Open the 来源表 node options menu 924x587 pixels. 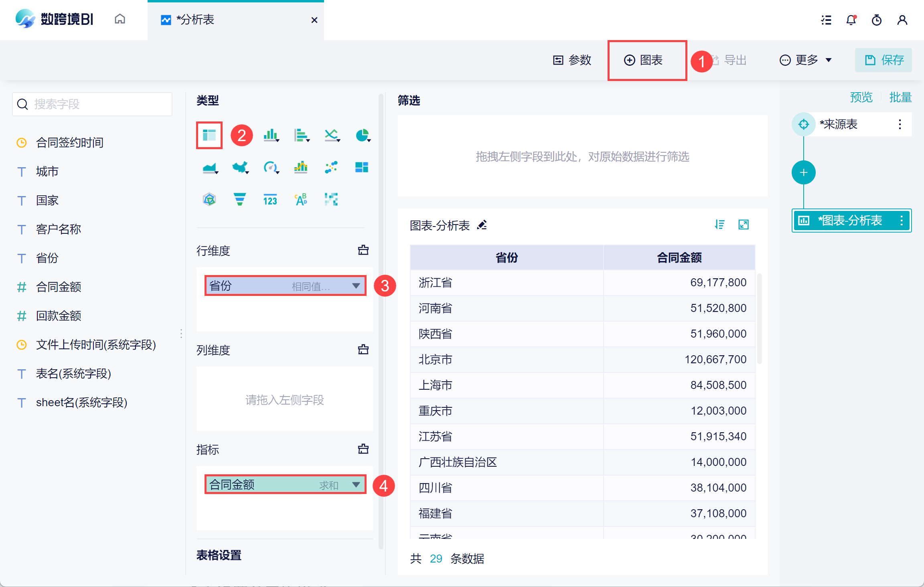coord(900,124)
